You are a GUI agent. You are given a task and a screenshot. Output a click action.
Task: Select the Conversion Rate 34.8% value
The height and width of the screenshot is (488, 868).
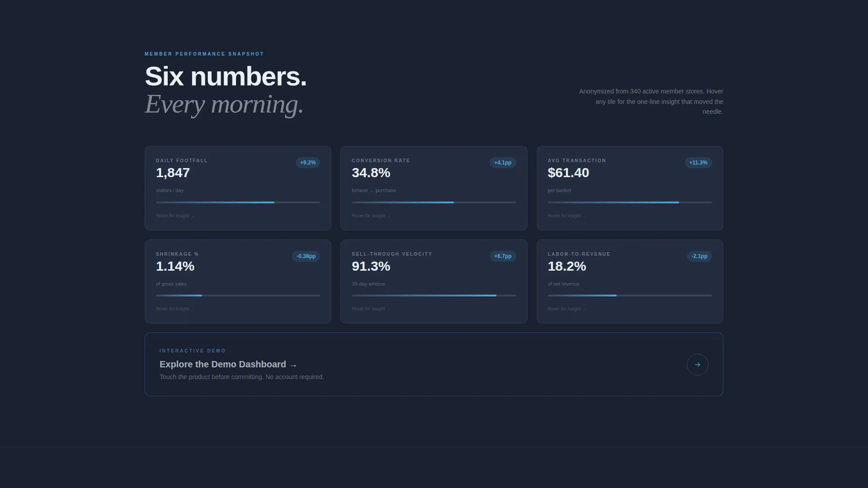point(371,173)
